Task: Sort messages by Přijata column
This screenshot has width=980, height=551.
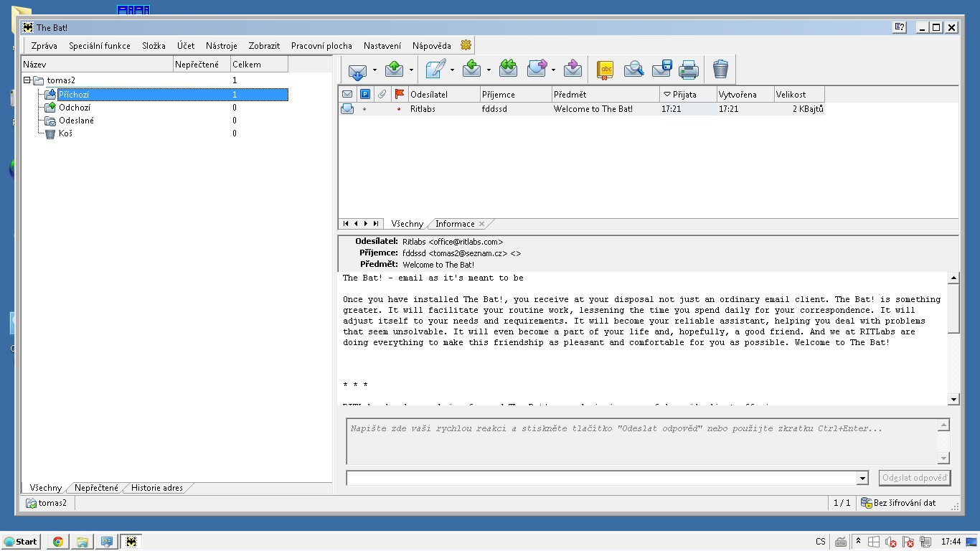Action: click(688, 94)
